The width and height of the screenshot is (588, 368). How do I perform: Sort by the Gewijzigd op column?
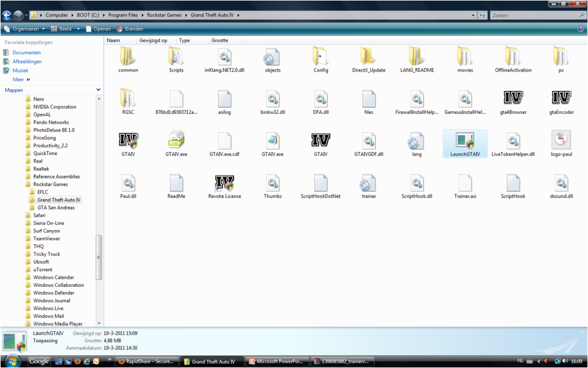[x=156, y=40]
